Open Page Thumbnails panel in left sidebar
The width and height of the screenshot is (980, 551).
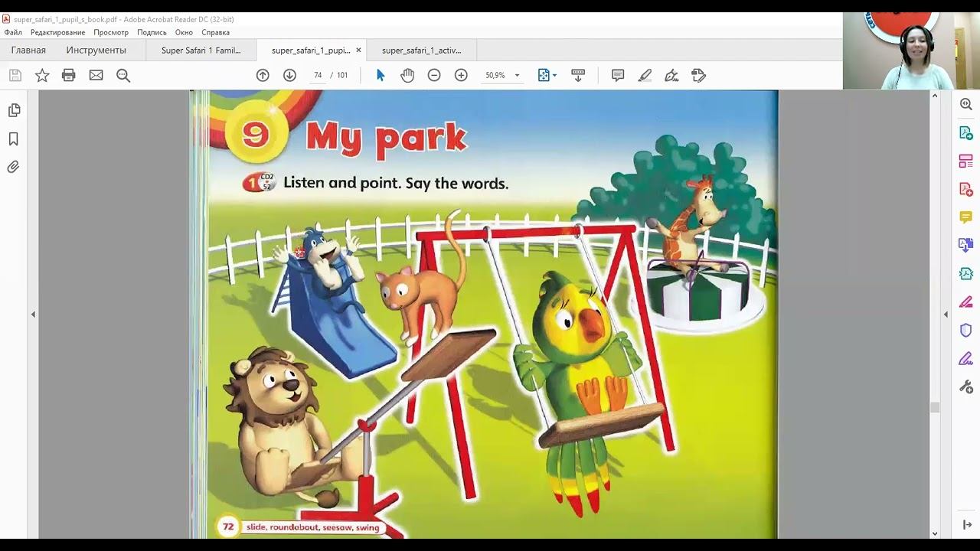(x=14, y=111)
